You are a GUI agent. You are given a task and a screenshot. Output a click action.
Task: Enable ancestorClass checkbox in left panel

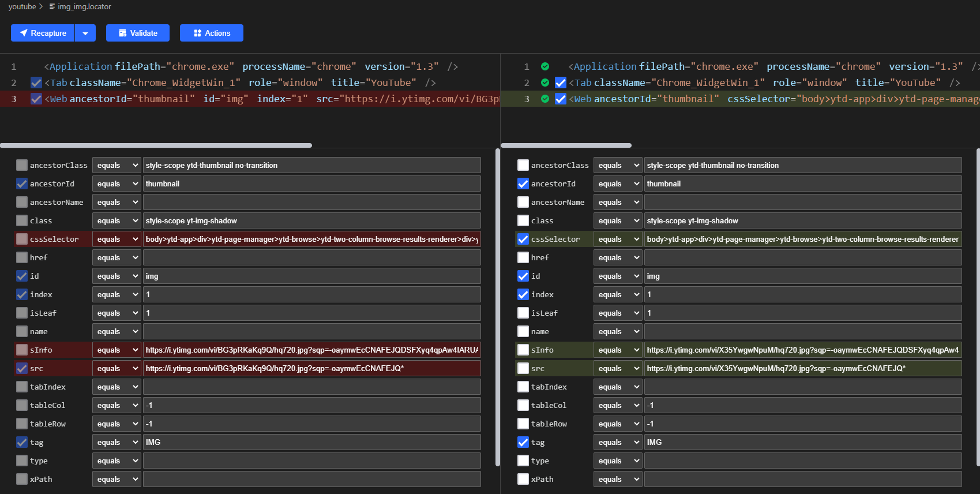pos(22,165)
